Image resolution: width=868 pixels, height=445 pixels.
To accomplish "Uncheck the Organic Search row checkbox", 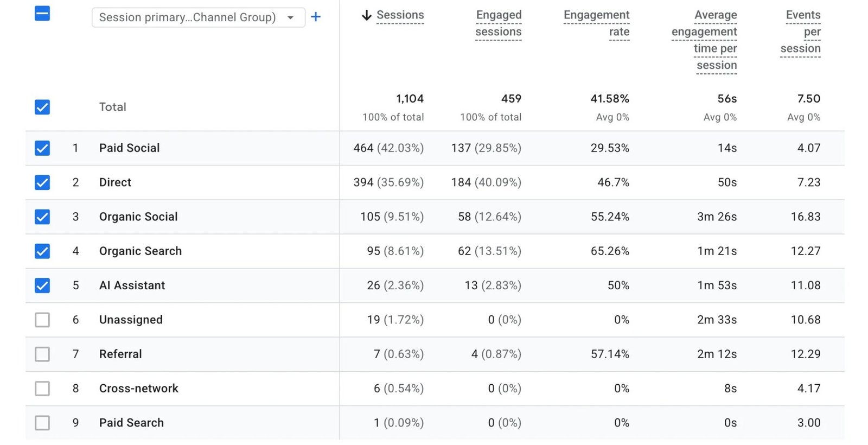I will tap(42, 251).
